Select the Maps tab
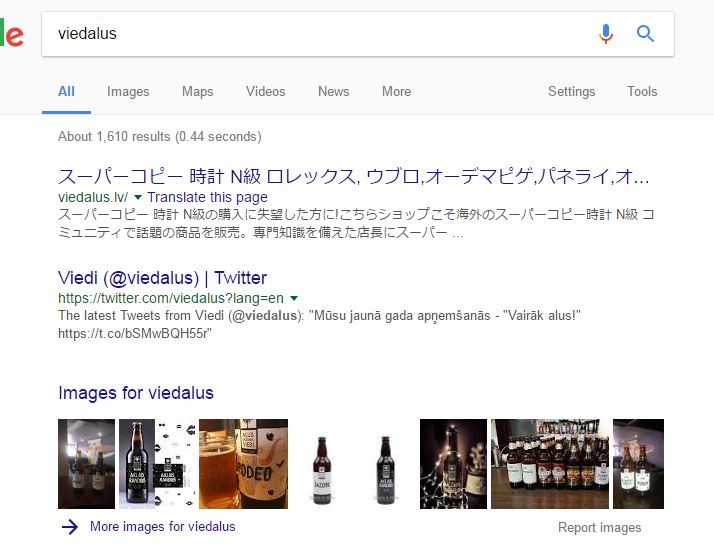714x553 pixels. tap(197, 91)
